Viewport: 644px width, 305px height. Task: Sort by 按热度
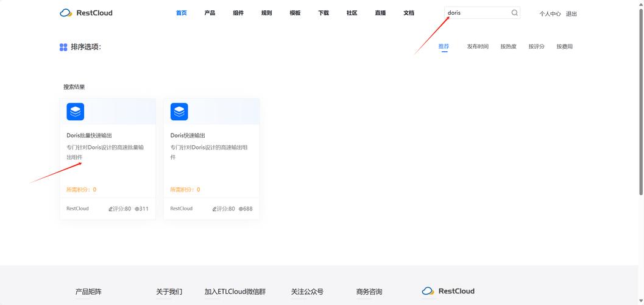(x=509, y=46)
